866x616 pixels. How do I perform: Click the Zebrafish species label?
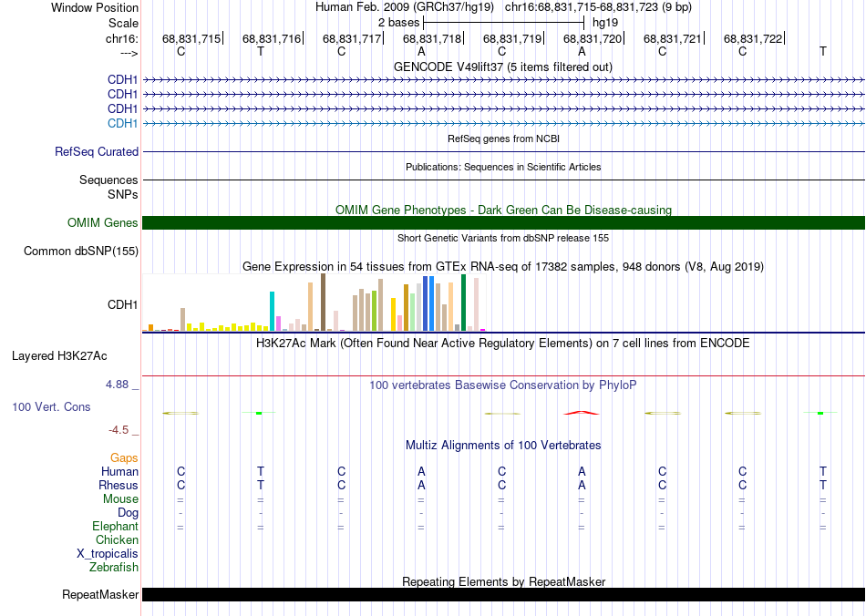point(114,567)
